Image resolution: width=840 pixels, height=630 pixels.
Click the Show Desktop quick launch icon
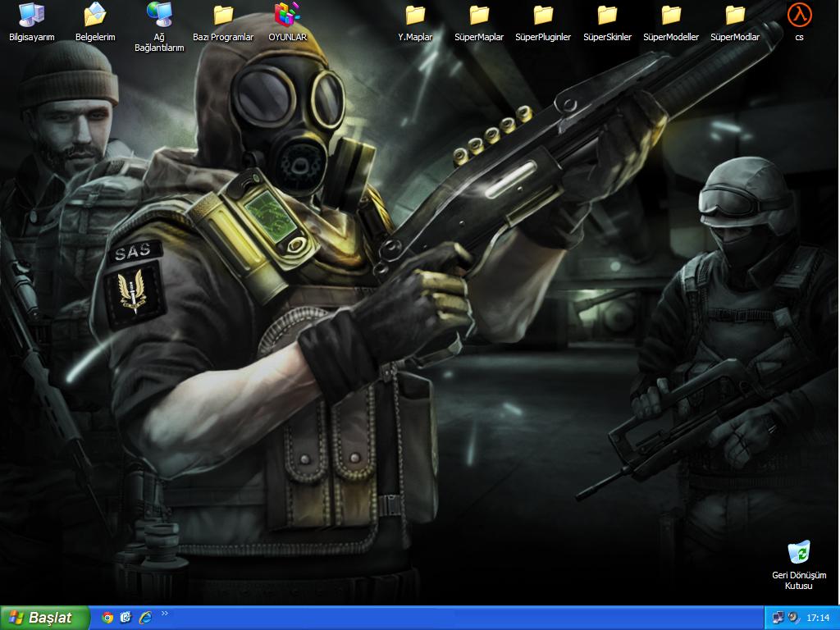tap(126, 618)
